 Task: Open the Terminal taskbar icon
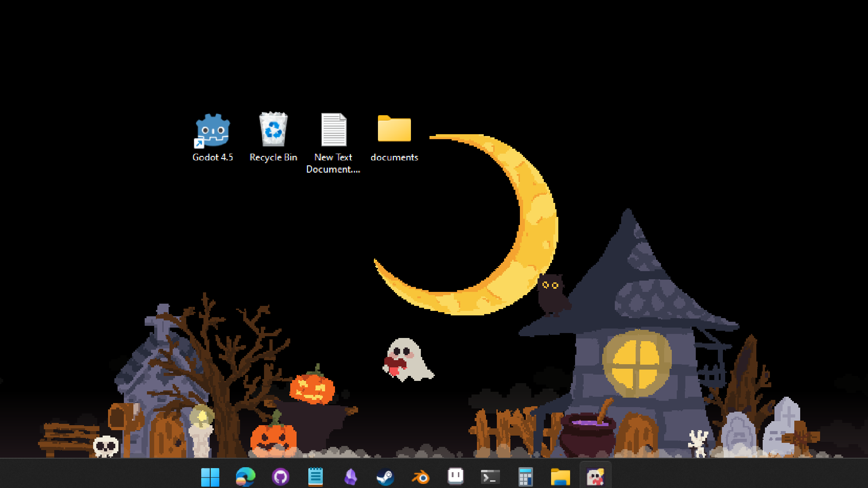click(491, 477)
